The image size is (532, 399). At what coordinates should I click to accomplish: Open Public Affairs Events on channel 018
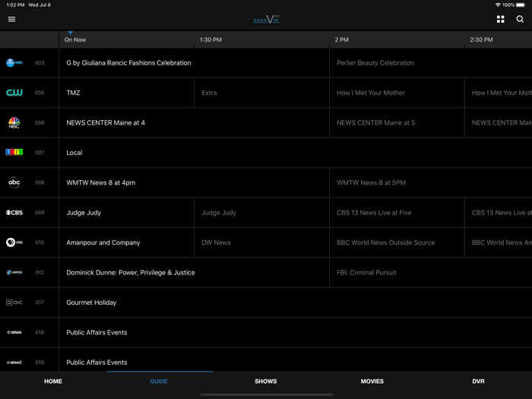(296, 332)
